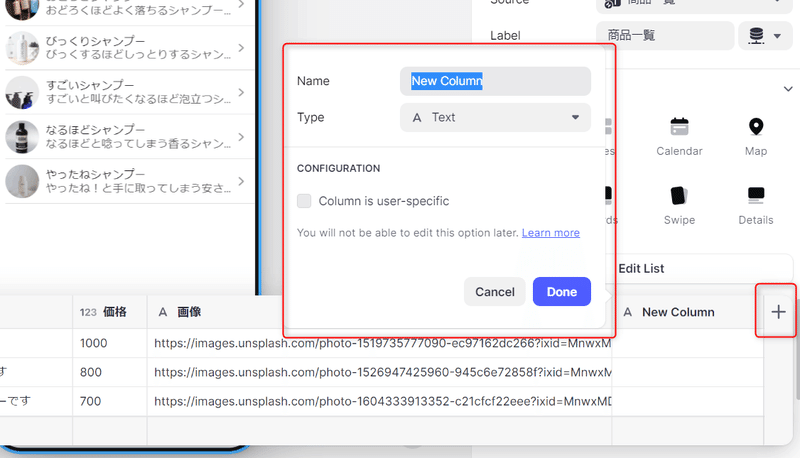This screenshot has width=800, height=458.
Task: Click the chevron on the なるほどシャンプー row
Action: [241, 137]
